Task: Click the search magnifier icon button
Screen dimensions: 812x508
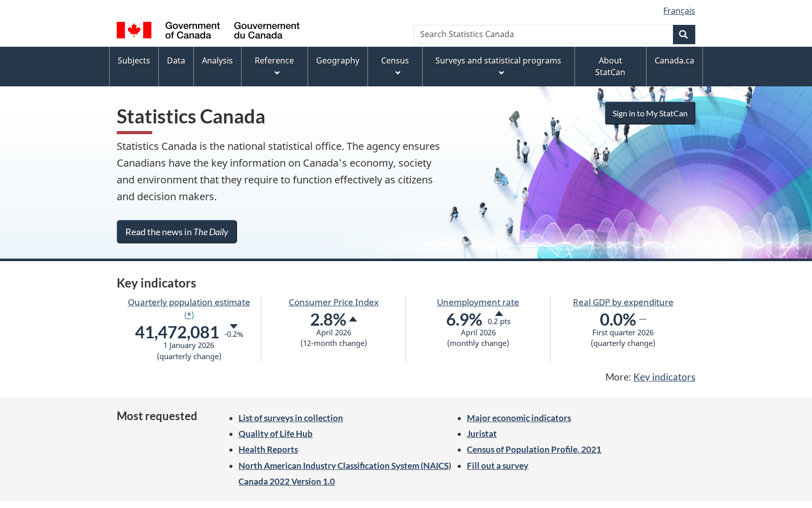Action: pos(684,35)
